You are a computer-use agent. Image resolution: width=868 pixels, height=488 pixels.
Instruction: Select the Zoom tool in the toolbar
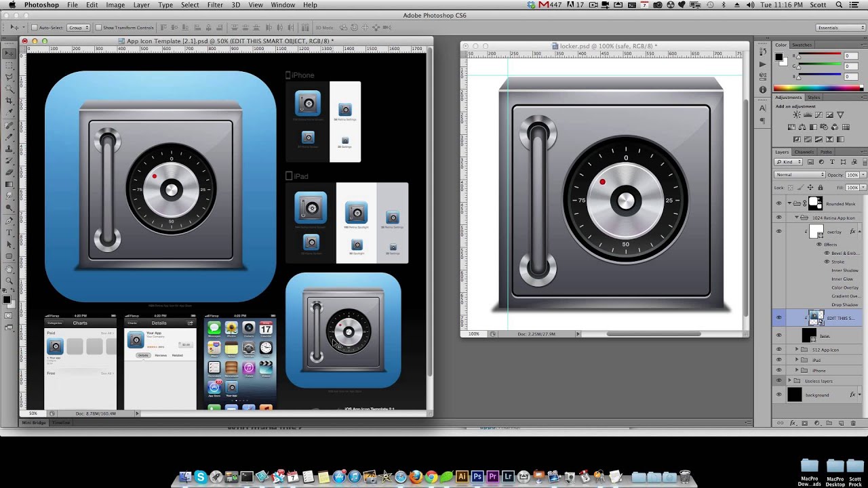(9, 281)
